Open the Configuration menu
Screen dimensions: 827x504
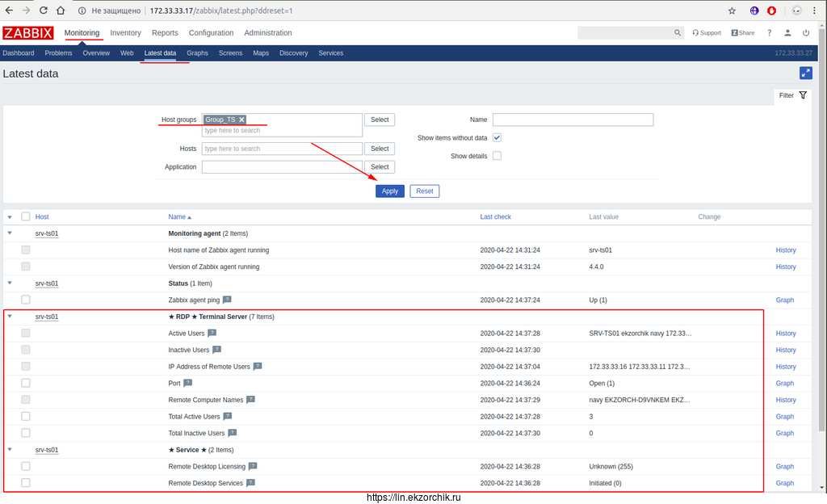pos(211,33)
